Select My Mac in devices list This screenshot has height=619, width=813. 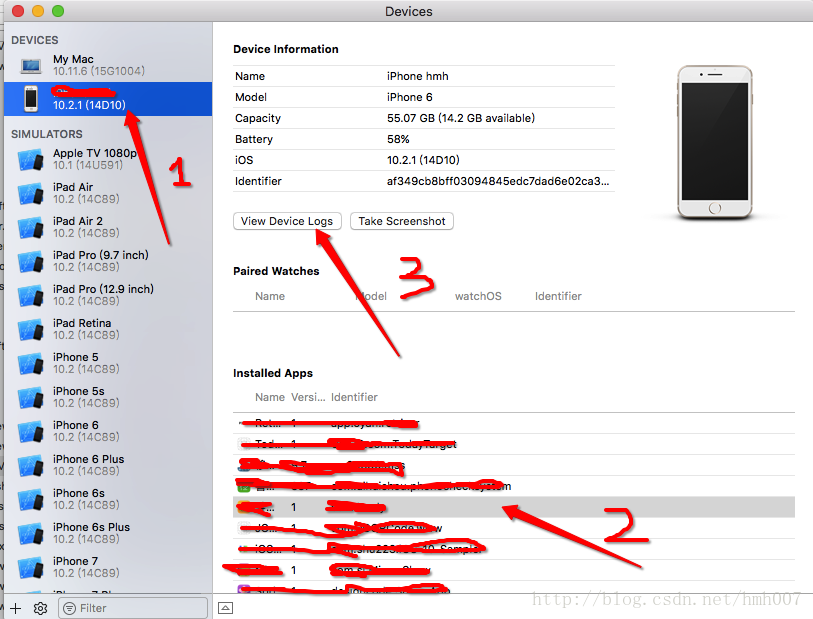pos(108,65)
